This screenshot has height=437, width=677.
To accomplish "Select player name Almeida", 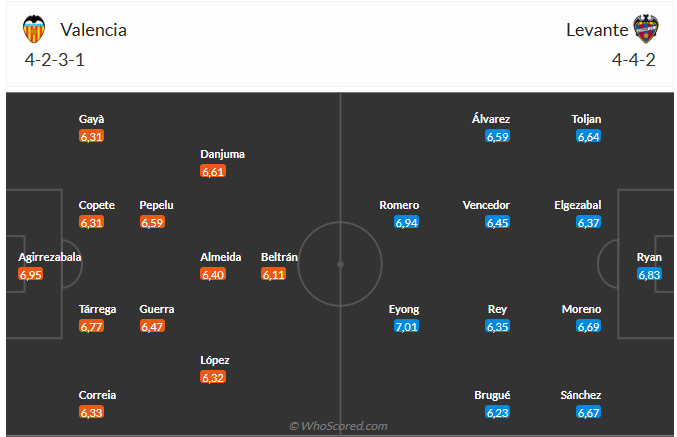I will (x=221, y=257).
